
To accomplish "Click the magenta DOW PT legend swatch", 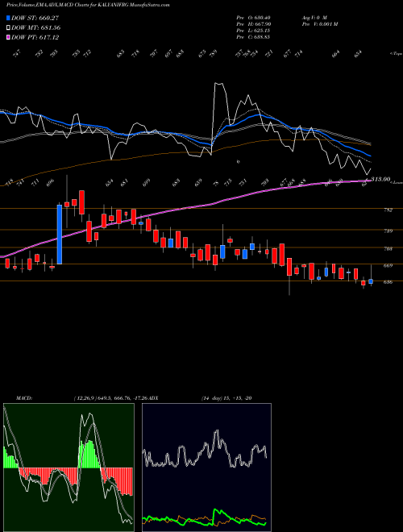I will tap(8, 37).
